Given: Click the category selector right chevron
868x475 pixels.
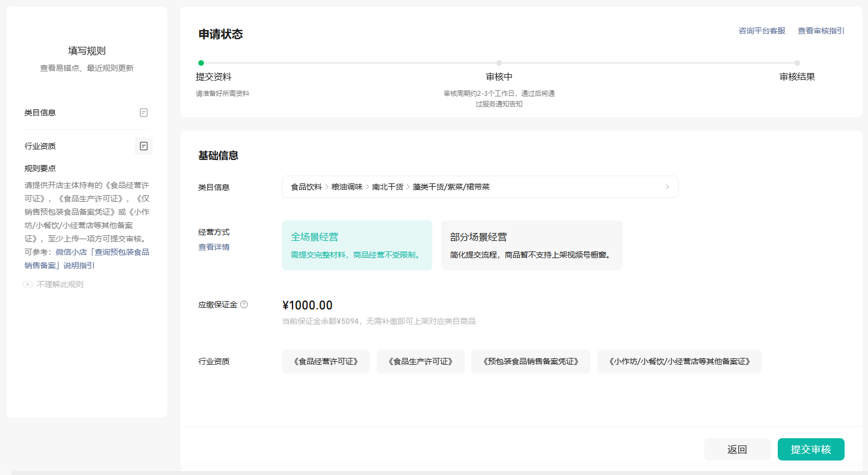Looking at the screenshot, I should (667, 187).
